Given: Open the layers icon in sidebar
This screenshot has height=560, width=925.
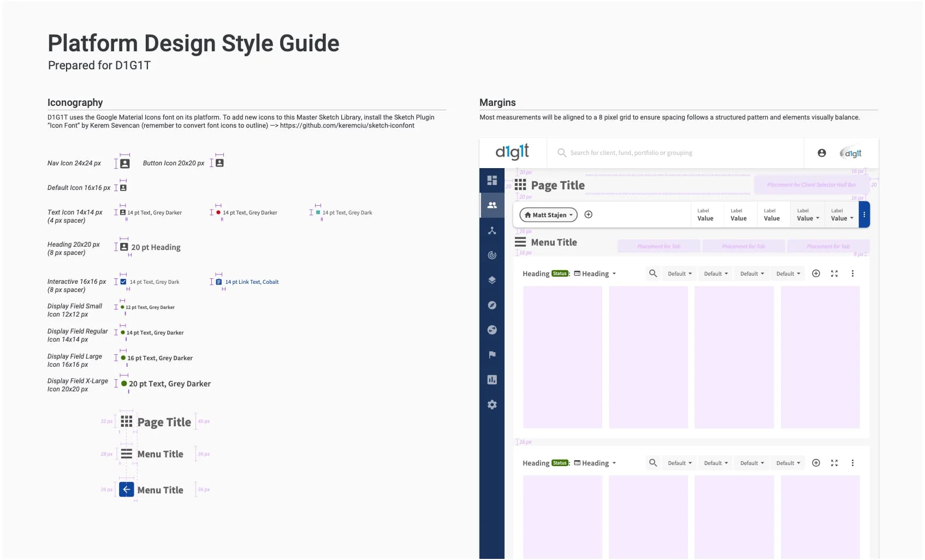Looking at the screenshot, I should click(491, 280).
